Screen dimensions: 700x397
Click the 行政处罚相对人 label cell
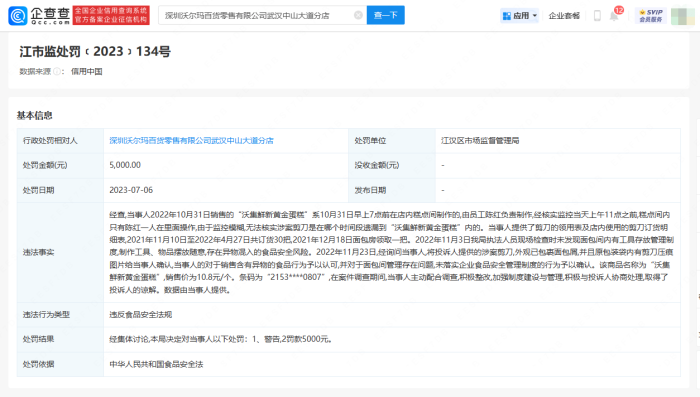coord(60,141)
